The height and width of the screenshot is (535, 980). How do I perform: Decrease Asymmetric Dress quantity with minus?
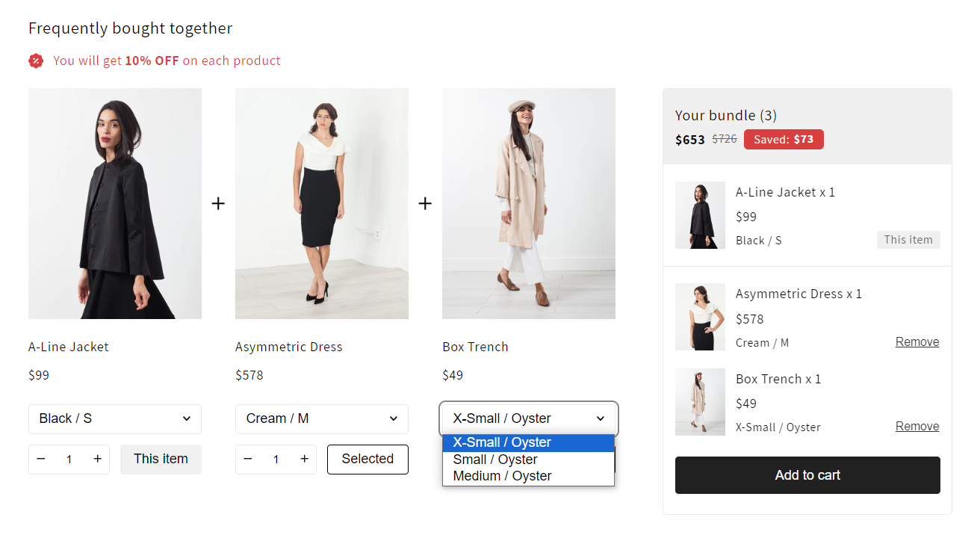(x=248, y=459)
